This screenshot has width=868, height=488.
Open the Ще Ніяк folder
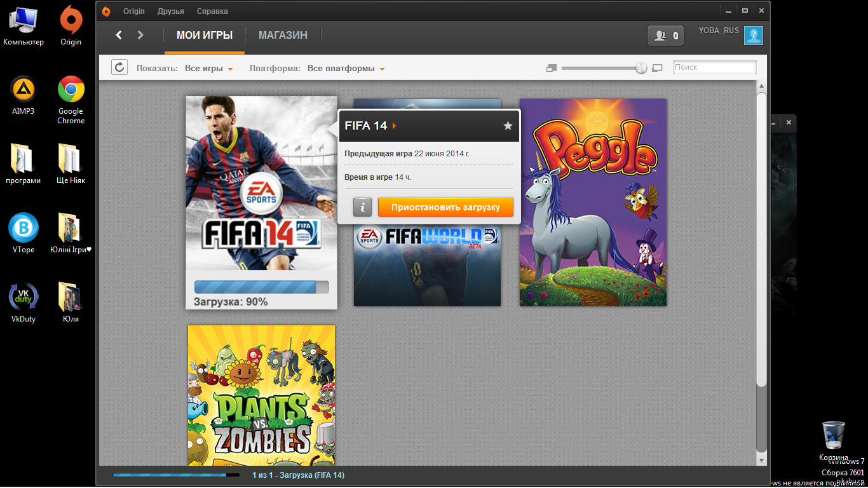[71, 165]
